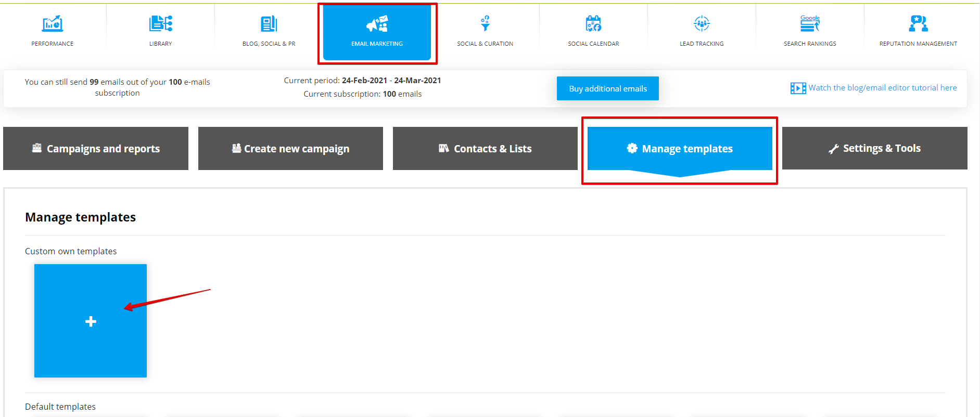
Task: Open the Lead Tracking target icon
Action: click(x=702, y=23)
